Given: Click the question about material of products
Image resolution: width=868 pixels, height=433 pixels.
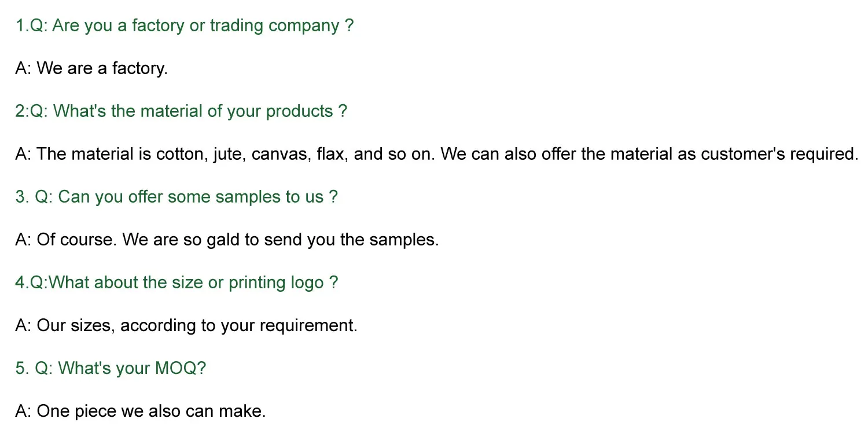Looking at the screenshot, I should coord(181,111).
